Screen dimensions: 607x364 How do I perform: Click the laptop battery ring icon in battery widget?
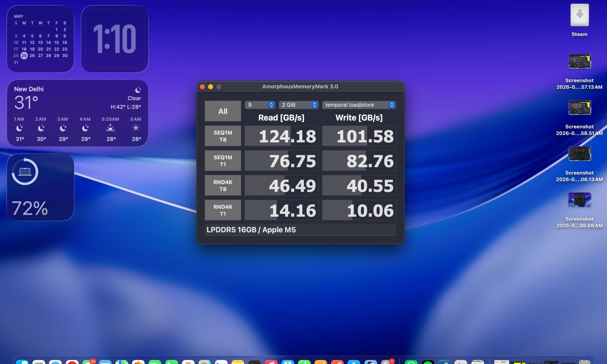[x=25, y=172]
